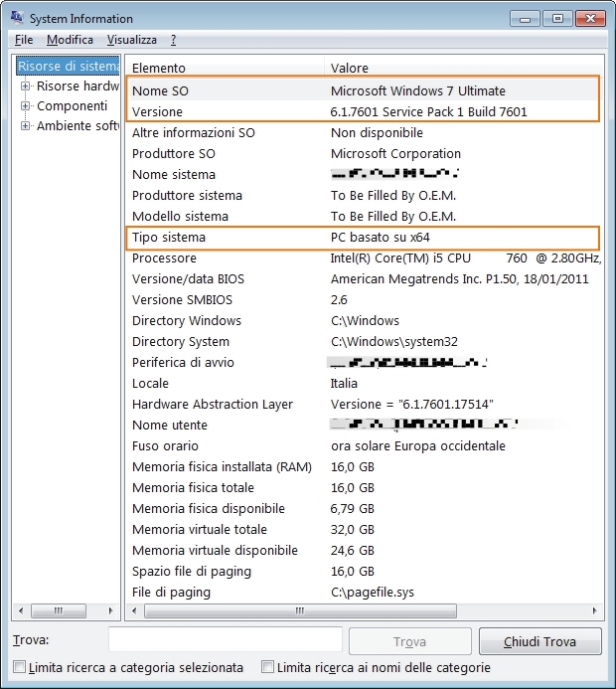Click ora solare Europa occidentale value

click(x=418, y=446)
